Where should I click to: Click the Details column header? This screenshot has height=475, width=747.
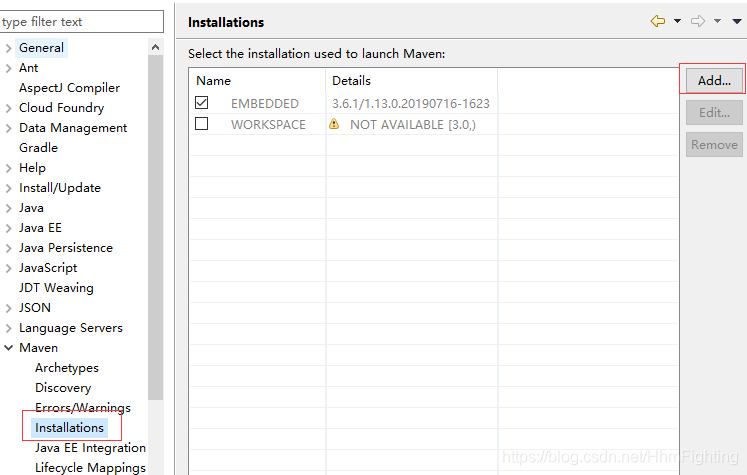coord(412,81)
